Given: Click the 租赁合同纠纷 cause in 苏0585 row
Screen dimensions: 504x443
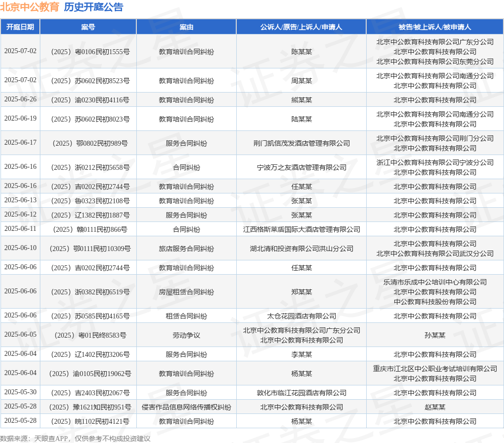Looking at the screenshot, I should click(x=187, y=316).
